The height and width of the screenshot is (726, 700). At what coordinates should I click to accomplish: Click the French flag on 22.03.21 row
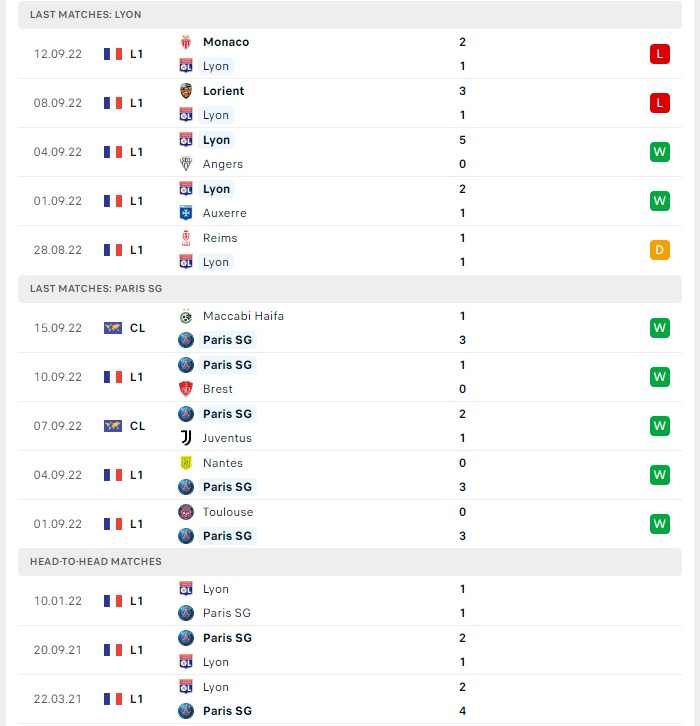pyautogui.click(x=113, y=699)
